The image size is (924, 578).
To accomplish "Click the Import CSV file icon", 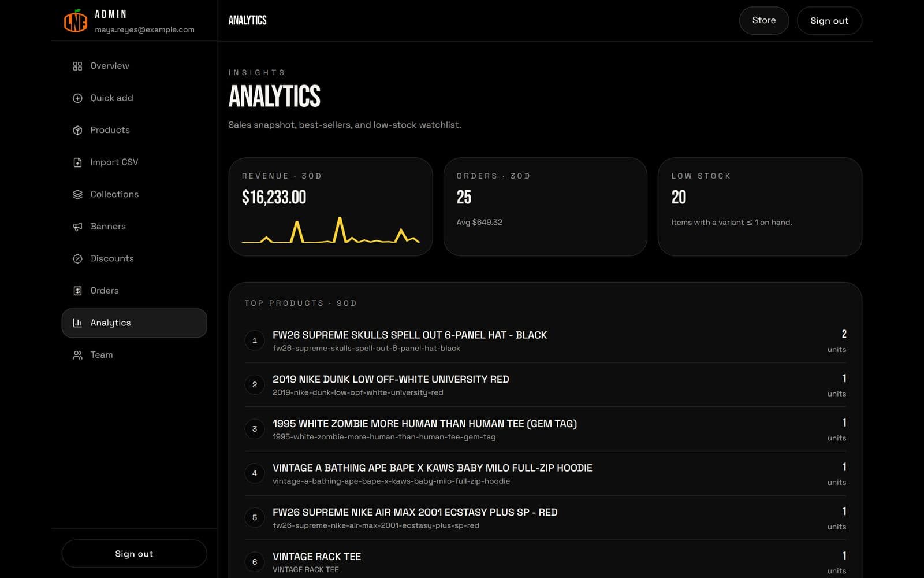I will point(77,162).
